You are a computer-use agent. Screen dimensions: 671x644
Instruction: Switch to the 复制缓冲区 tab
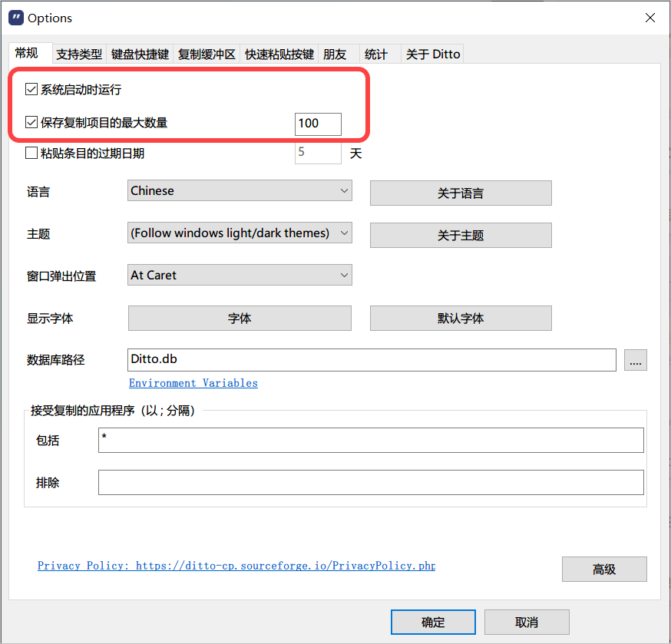pyautogui.click(x=207, y=54)
